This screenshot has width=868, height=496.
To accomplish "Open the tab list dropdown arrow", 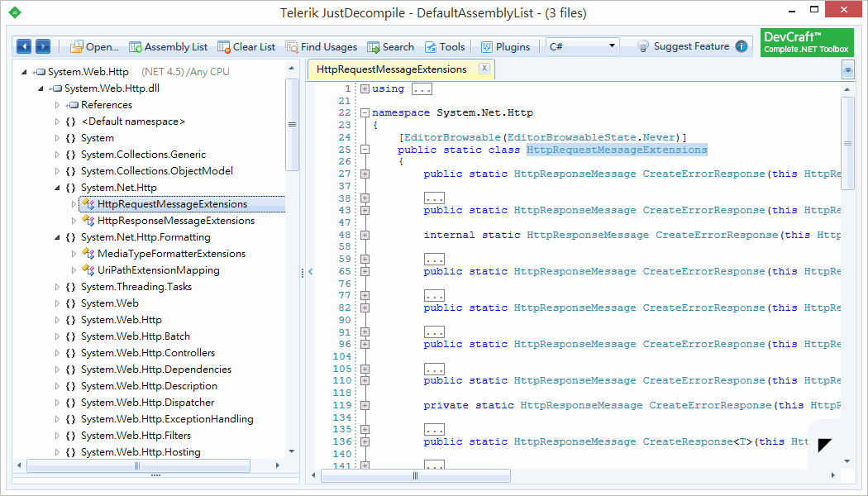I will 847,69.
